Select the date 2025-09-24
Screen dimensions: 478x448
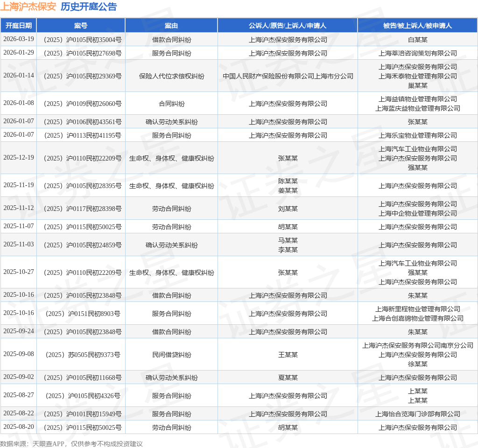click(19, 331)
